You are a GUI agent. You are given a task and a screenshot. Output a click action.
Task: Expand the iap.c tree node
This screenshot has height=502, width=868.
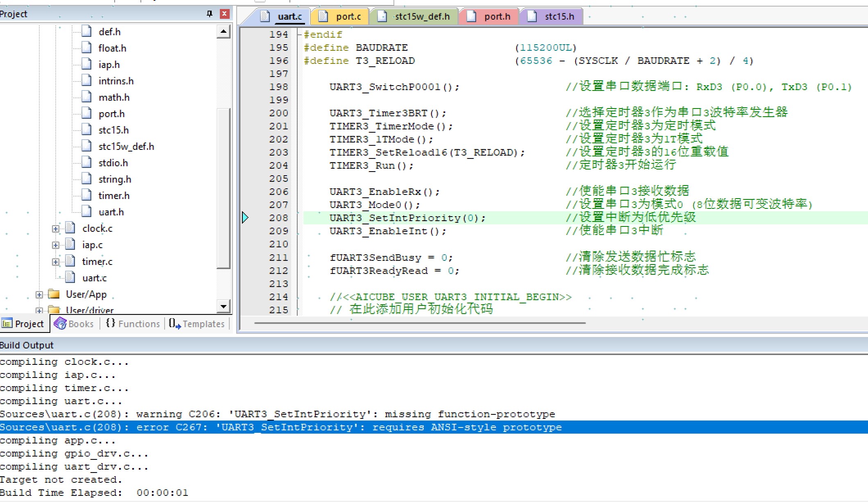(56, 245)
